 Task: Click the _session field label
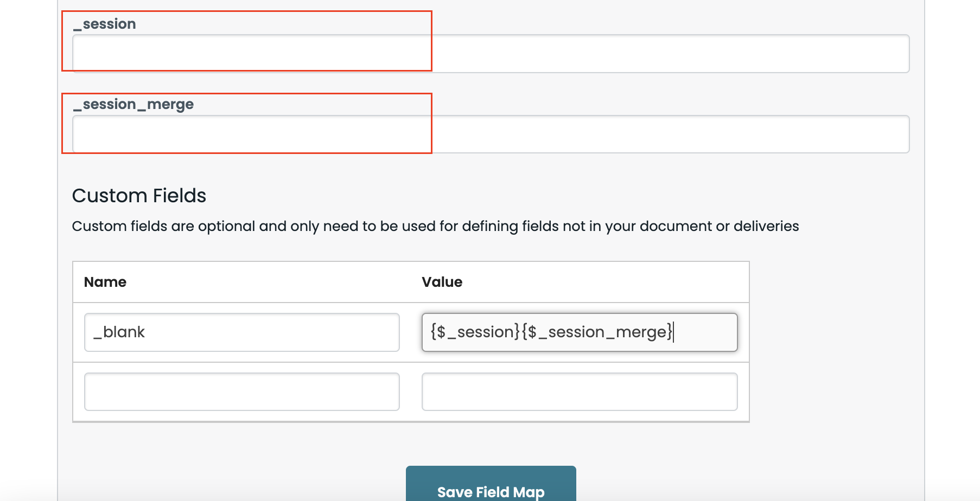pos(104,23)
